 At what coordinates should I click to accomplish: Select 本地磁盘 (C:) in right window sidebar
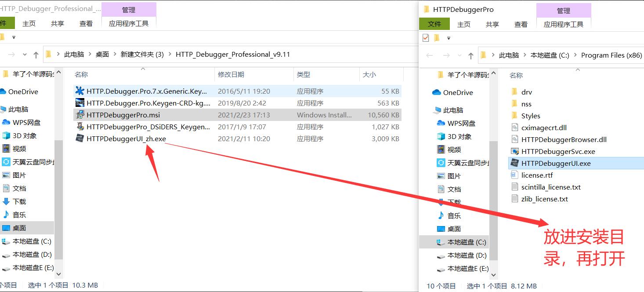tap(454, 242)
